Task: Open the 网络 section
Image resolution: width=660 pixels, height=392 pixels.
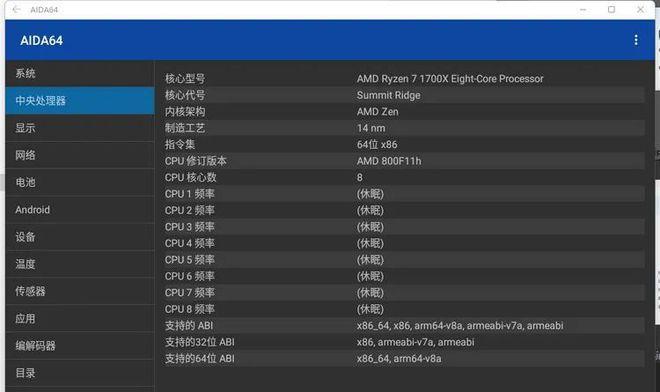Action: point(80,155)
